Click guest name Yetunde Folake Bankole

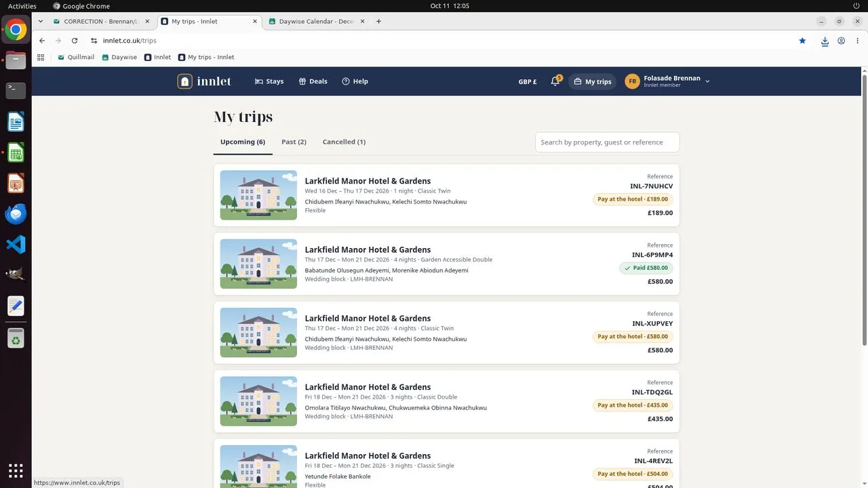(338, 476)
